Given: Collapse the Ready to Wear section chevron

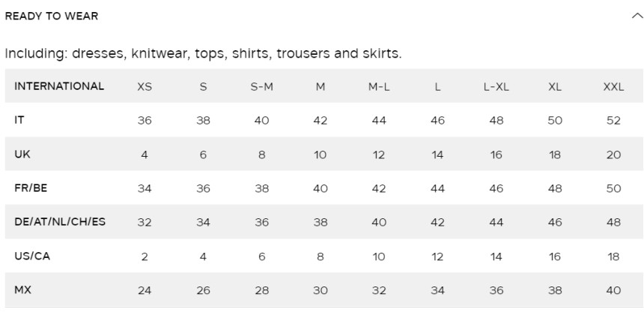Looking at the screenshot, I should (x=637, y=16).
